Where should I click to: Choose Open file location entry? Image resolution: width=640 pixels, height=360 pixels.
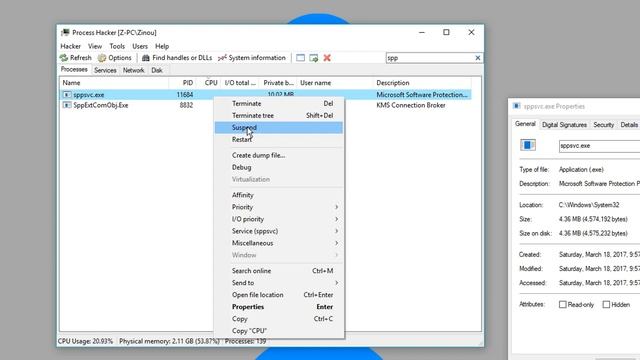[279, 295]
